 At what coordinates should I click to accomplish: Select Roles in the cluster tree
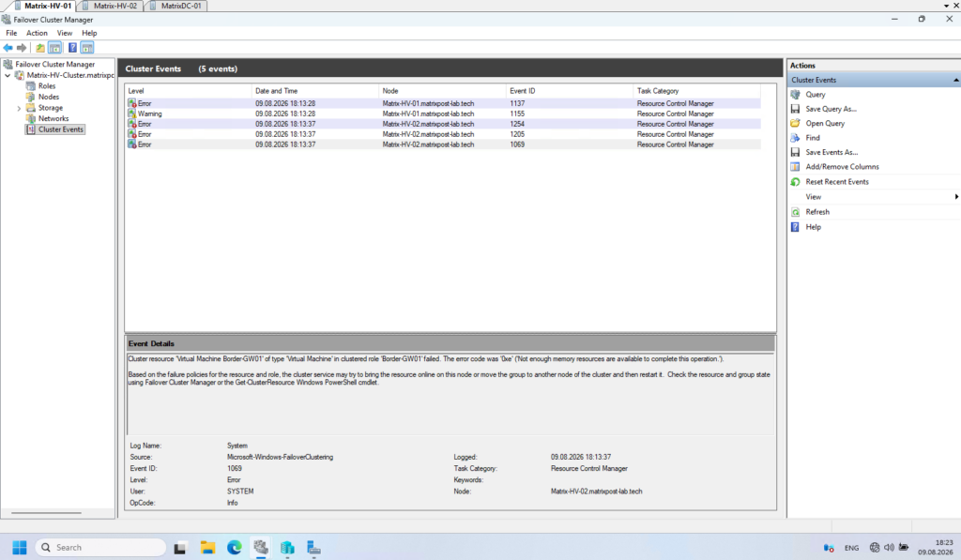coord(47,86)
